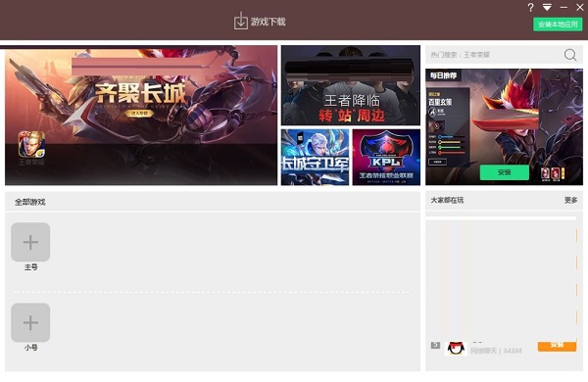
Task: Minimize the game window
Action: click(x=563, y=8)
